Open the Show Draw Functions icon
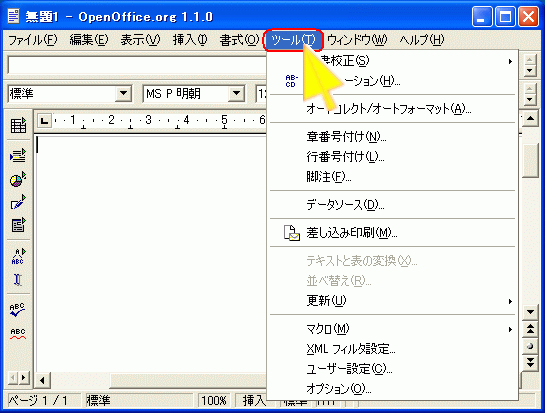The image size is (545, 413). point(18,202)
